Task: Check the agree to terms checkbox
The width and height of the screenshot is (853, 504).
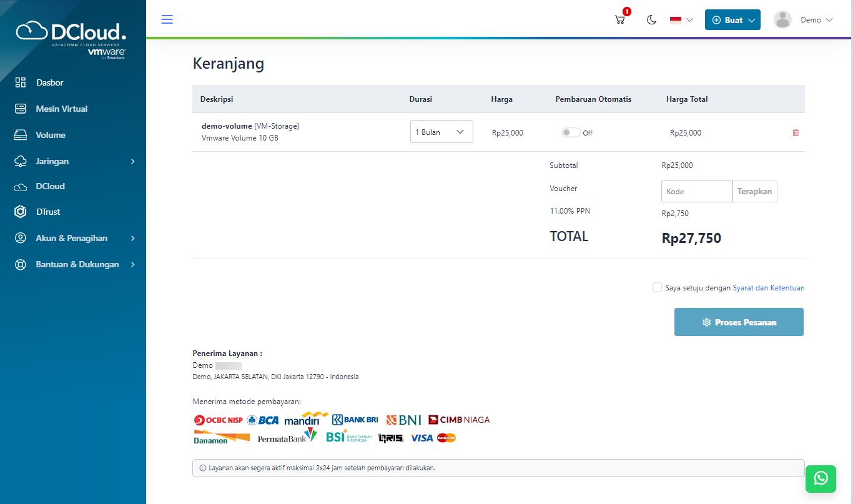Action: (x=657, y=287)
